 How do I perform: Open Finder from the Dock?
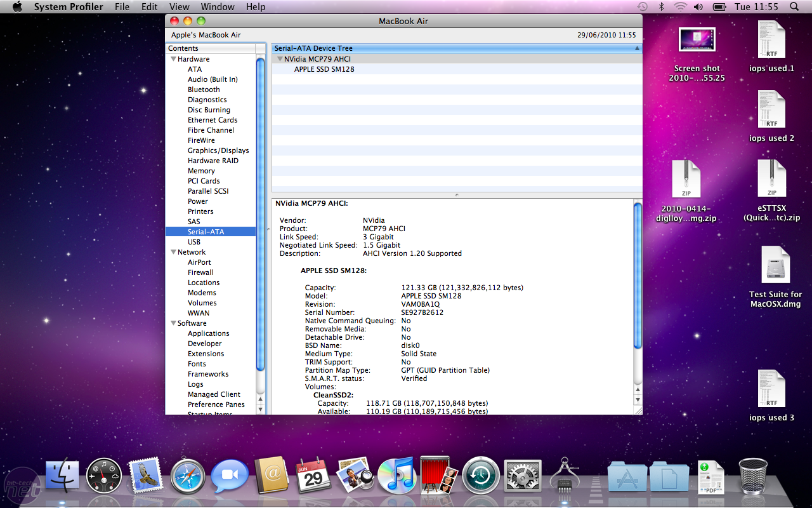point(62,476)
